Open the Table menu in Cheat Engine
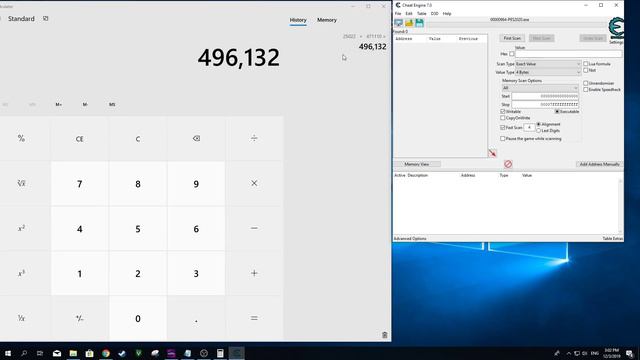Viewport: 640px width, 360px height. (x=422, y=13)
